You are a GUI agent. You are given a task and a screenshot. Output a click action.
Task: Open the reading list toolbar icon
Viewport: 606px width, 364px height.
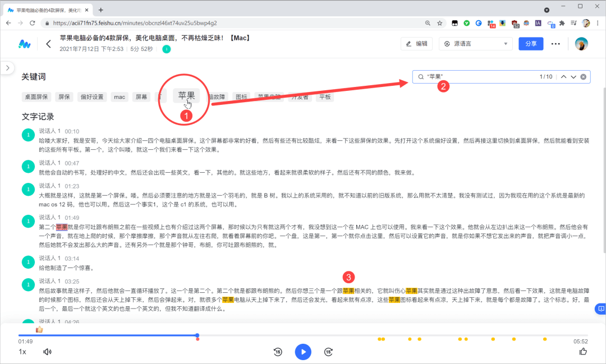573,23
